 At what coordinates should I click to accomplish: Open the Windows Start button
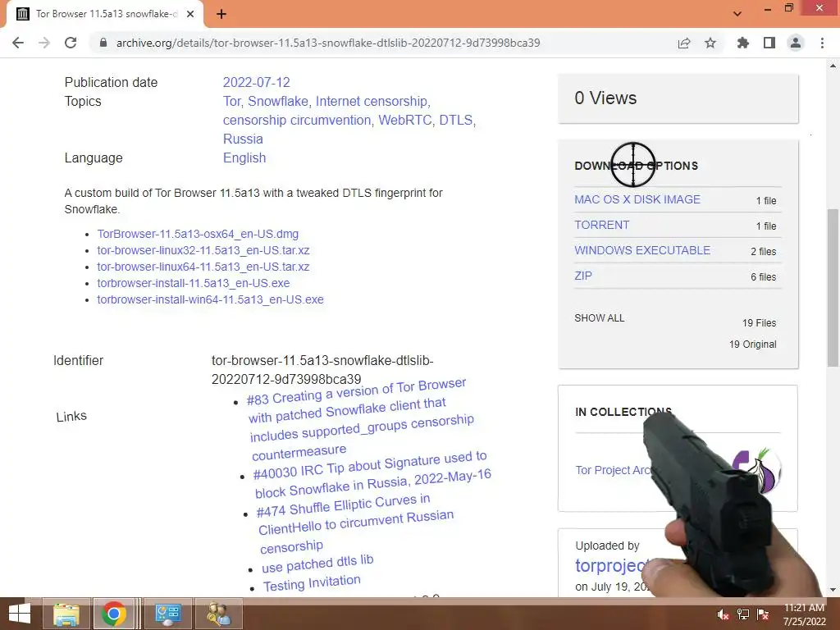[x=19, y=614]
